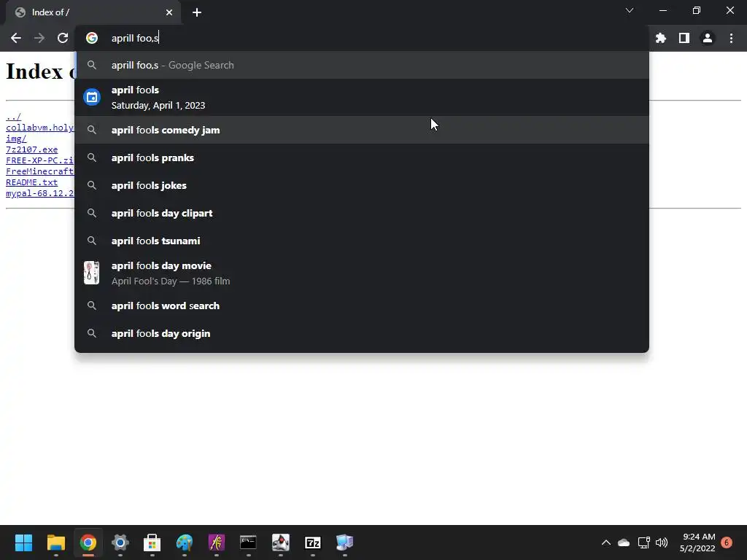Viewport: 747px width, 560px height.
Task: Select 'april fools comedy jam' suggestion
Action: [362, 130]
